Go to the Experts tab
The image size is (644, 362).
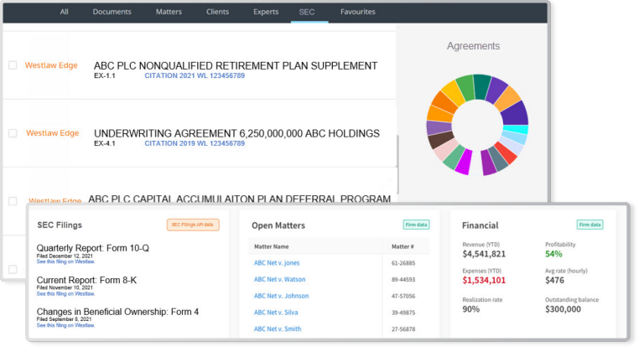pyautogui.click(x=266, y=12)
